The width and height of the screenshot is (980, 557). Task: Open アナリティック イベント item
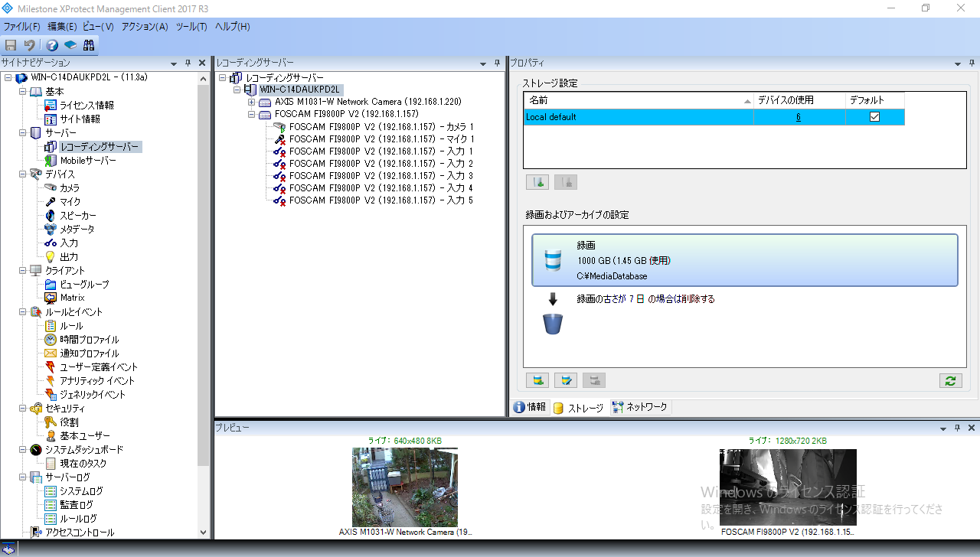97,381
